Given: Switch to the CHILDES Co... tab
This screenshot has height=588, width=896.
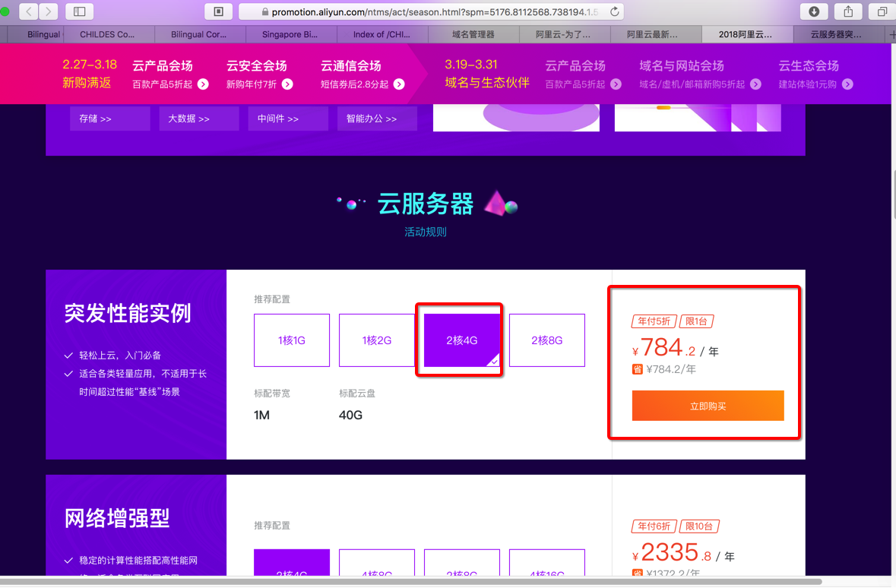Looking at the screenshot, I should pyautogui.click(x=109, y=34).
